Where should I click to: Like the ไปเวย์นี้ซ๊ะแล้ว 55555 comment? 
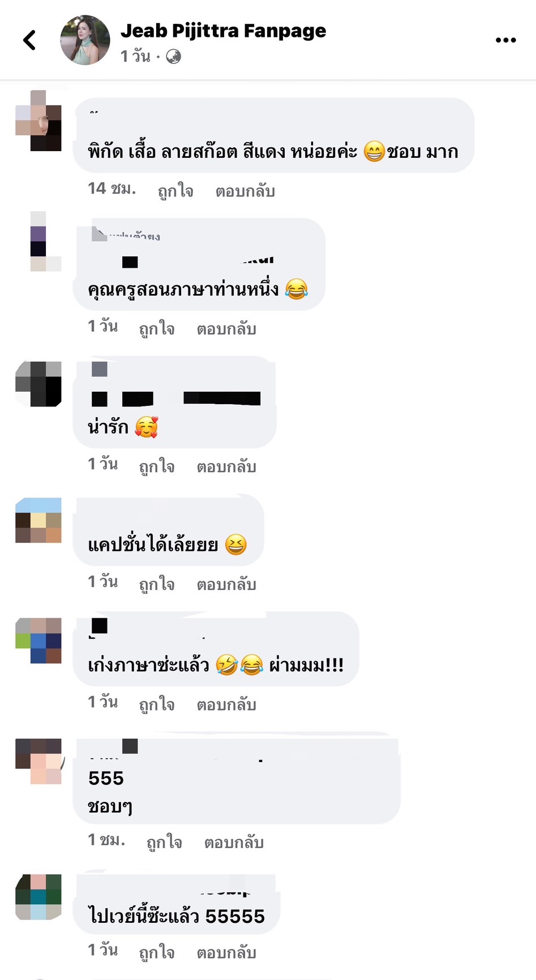157,952
